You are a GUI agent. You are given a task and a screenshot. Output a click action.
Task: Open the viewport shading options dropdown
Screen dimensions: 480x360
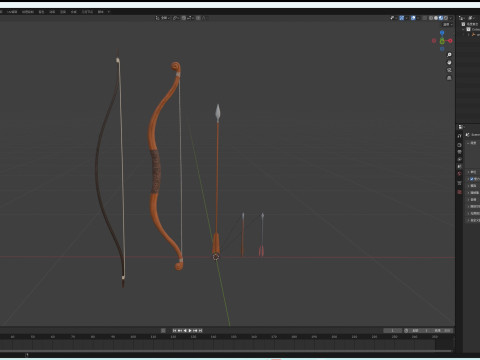coord(450,18)
